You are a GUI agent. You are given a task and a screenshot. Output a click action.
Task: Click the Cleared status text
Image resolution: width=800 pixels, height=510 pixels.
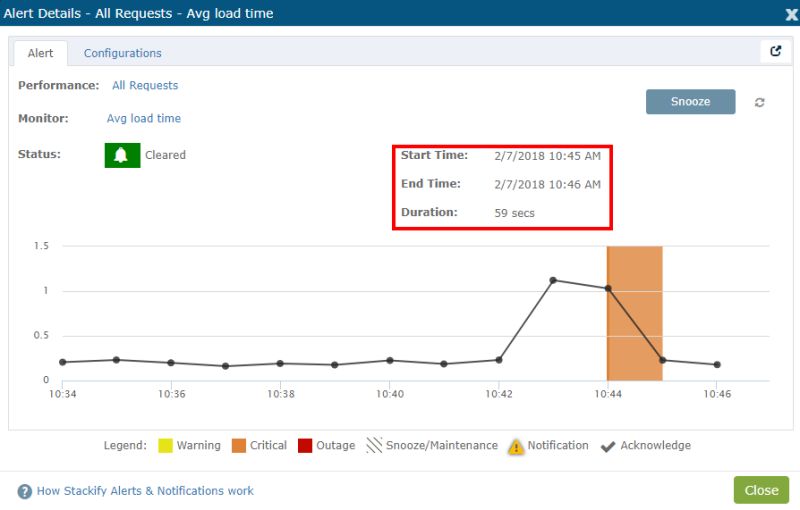coord(165,155)
